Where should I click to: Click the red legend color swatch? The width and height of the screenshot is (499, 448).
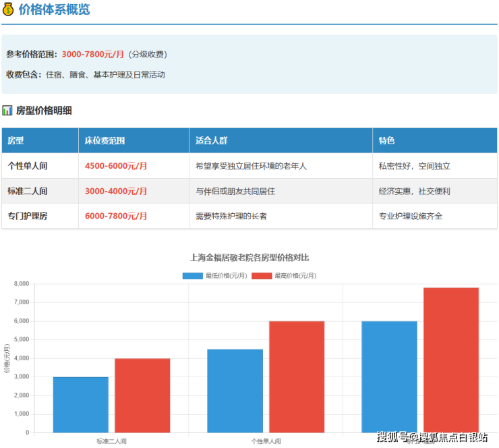click(x=262, y=276)
